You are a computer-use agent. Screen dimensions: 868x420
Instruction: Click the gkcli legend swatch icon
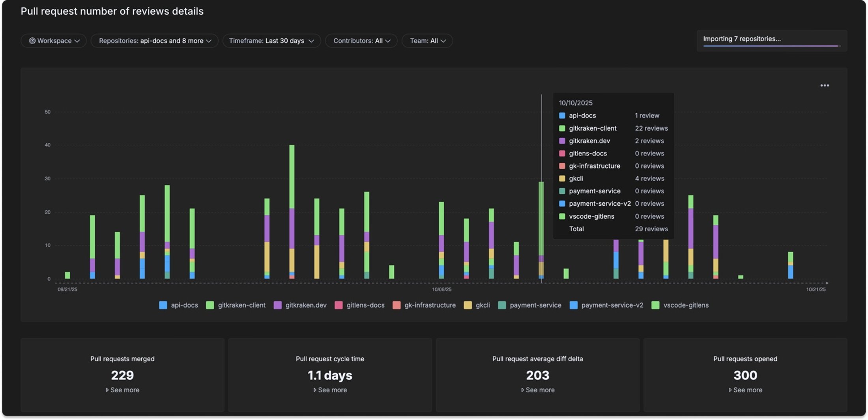(468, 305)
